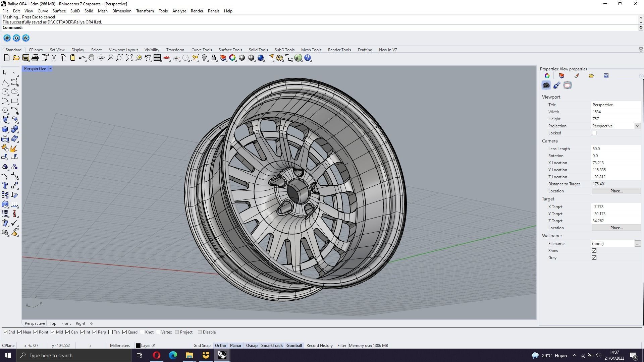
Task: Open a file with the folder icon
Action: pyautogui.click(x=16, y=58)
